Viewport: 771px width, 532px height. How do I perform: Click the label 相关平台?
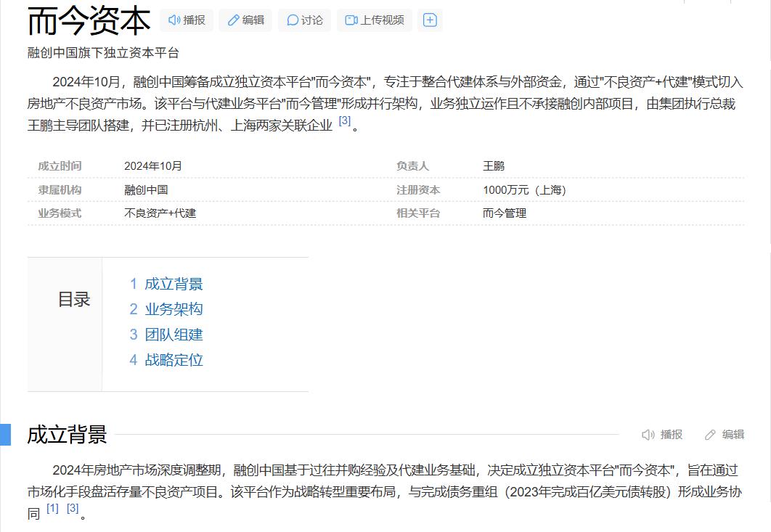[418, 213]
